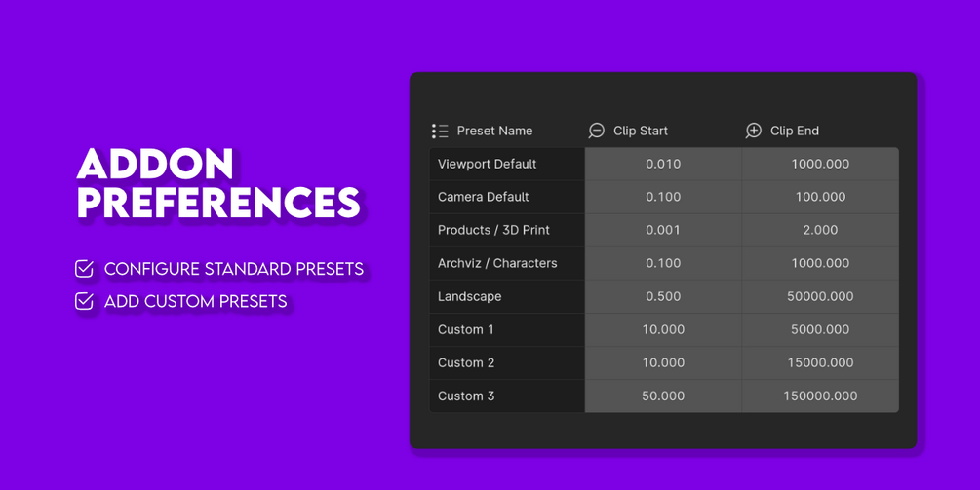Click the Clip Start column header label
Image resolution: width=980 pixels, height=490 pixels.
coord(641,131)
